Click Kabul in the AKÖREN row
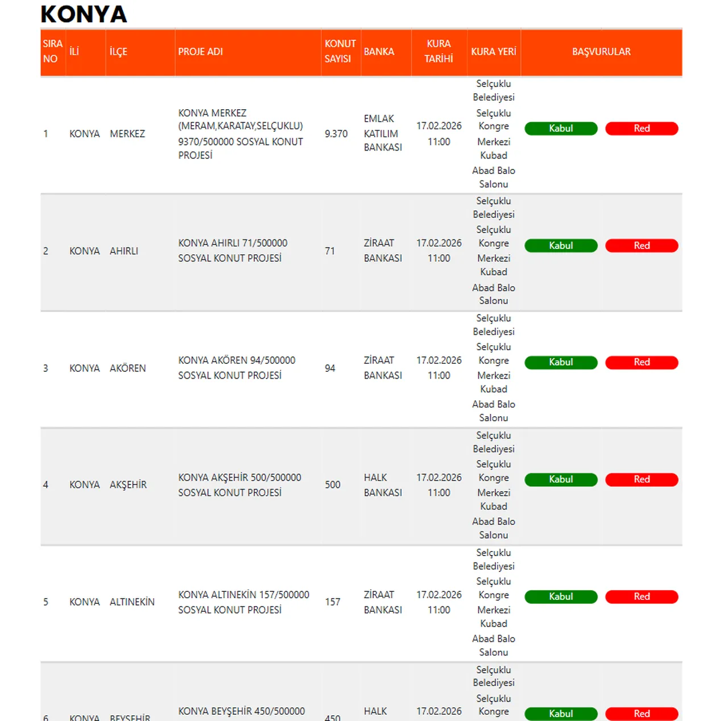The height and width of the screenshot is (721, 728). coord(560,362)
